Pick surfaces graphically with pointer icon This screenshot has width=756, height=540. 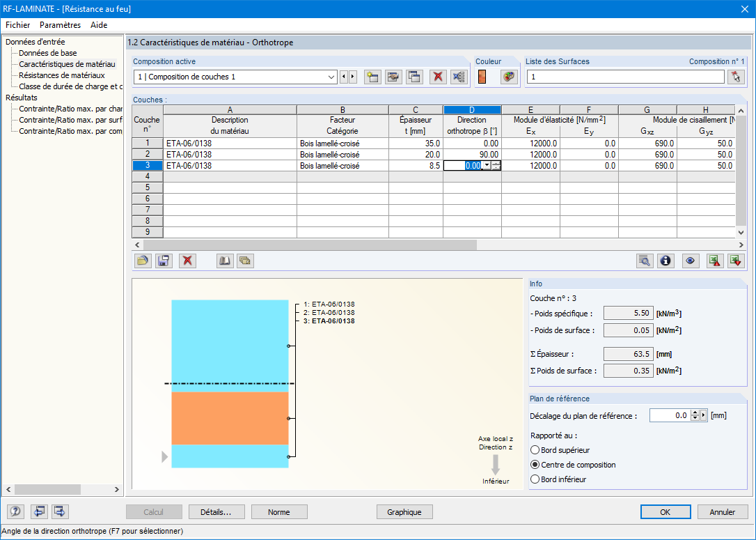click(736, 77)
